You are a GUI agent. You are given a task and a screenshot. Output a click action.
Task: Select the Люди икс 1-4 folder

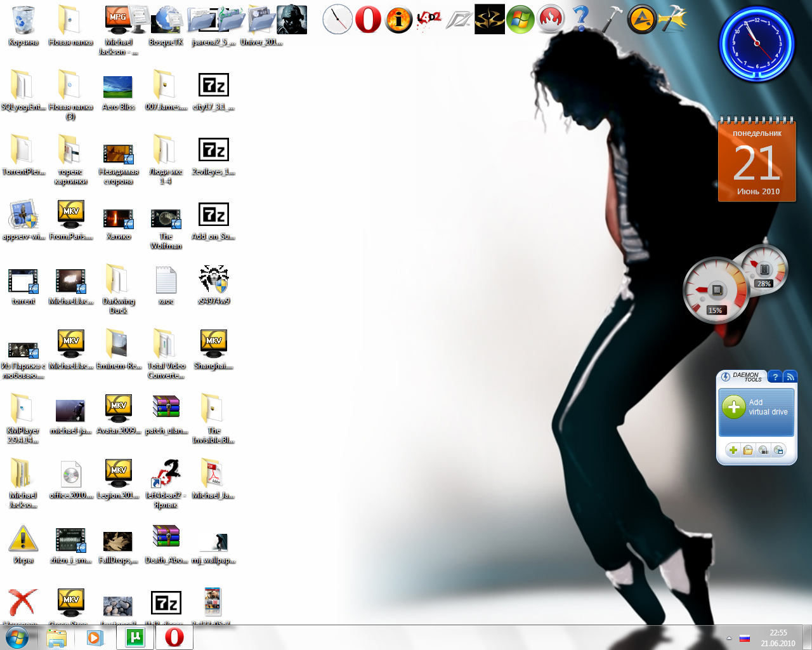[x=166, y=160]
